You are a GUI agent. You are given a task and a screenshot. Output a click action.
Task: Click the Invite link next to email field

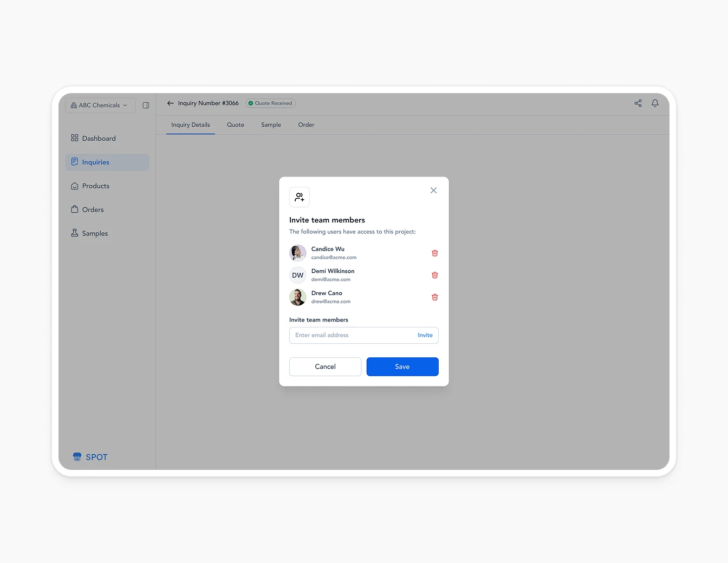click(425, 335)
